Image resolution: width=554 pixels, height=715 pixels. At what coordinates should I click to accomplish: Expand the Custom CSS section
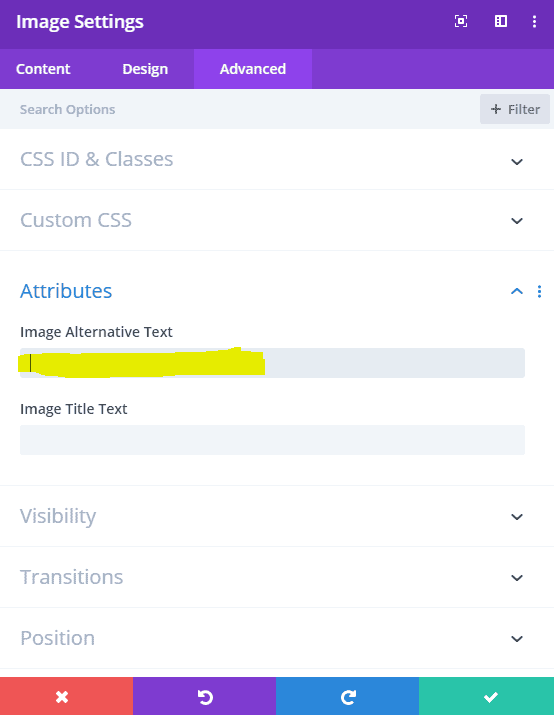point(277,220)
